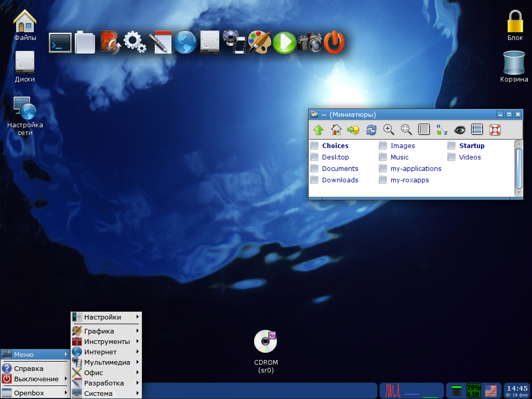Viewport: 532px width, 399px height.
Task: Sort the files from A to Z
Action: pos(441,130)
